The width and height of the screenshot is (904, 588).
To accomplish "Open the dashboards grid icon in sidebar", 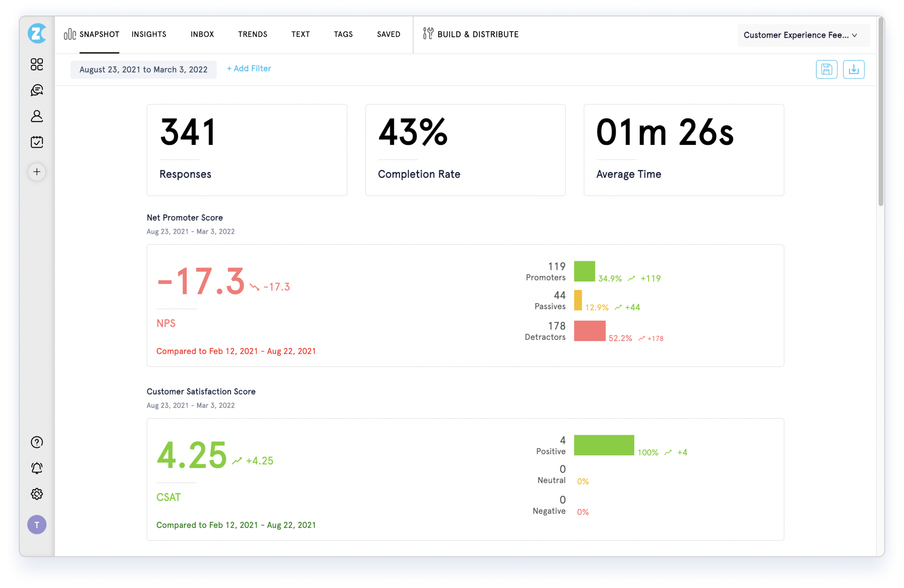I will tap(37, 64).
